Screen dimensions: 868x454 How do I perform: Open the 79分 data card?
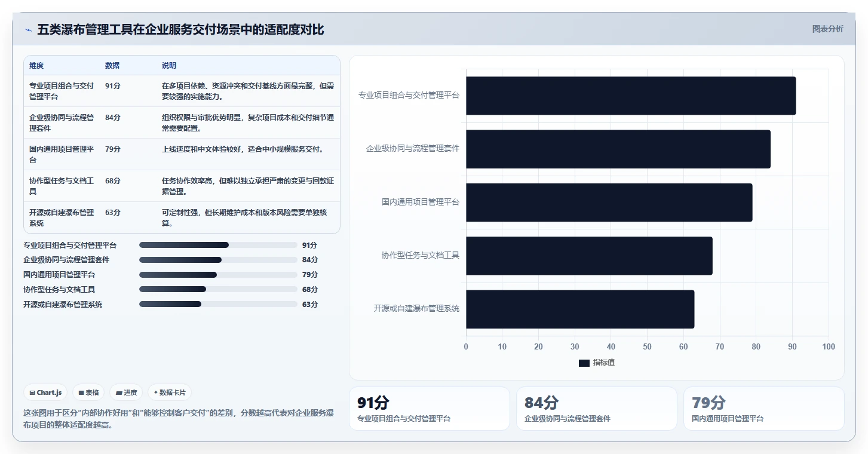(x=764, y=409)
